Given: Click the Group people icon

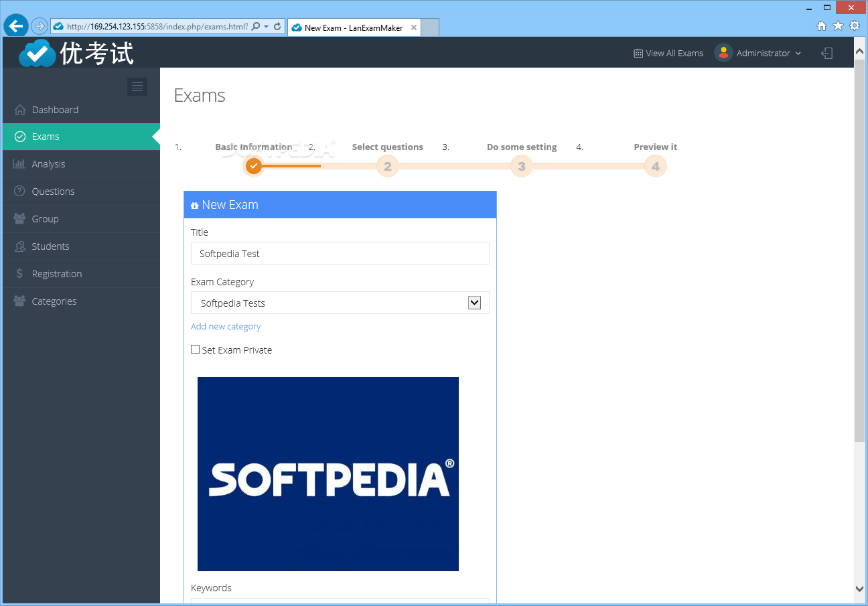Looking at the screenshot, I should pyautogui.click(x=19, y=218).
